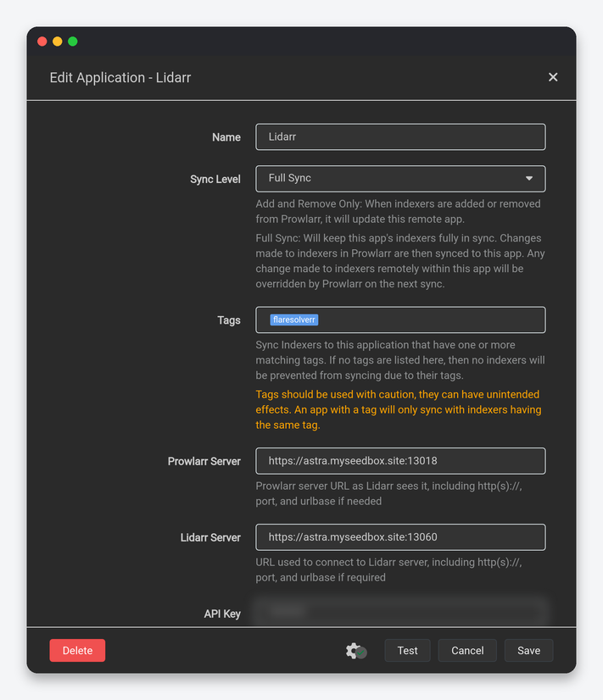The image size is (603, 700).
Task: Click 'Prowlarr server URL as Lidarr sees it' text
Action: [388, 494]
